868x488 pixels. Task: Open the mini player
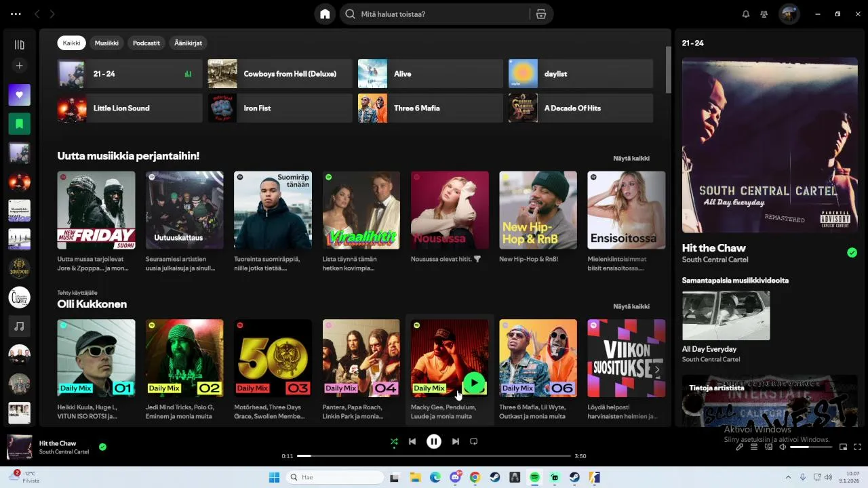coord(844,447)
